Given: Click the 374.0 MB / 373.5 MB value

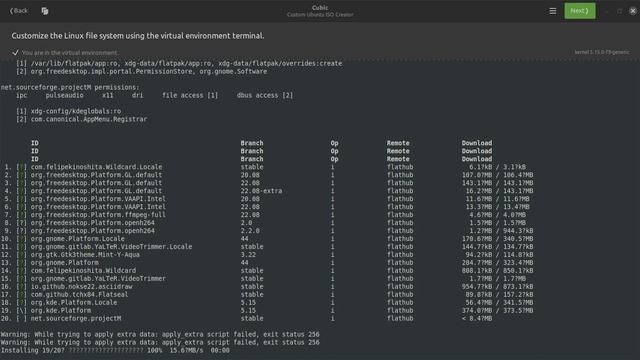Looking at the screenshot, I should pos(497,311).
